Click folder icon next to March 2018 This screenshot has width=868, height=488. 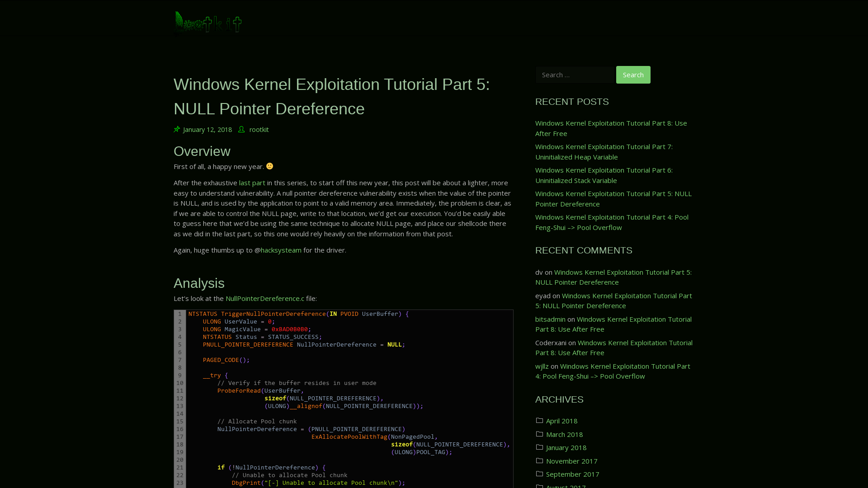click(539, 434)
